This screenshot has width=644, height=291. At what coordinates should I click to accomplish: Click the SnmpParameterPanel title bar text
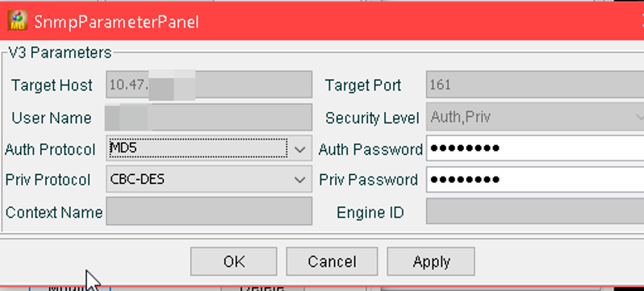click(117, 22)
